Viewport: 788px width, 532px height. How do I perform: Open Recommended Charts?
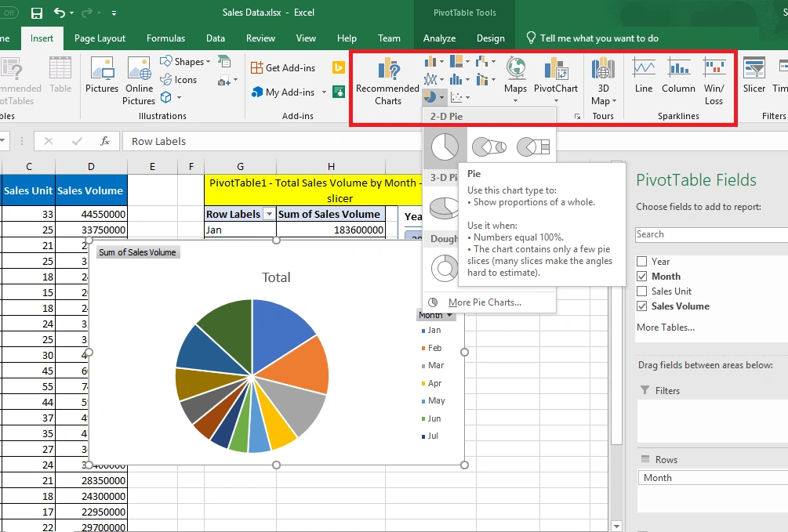click(387, 81)
